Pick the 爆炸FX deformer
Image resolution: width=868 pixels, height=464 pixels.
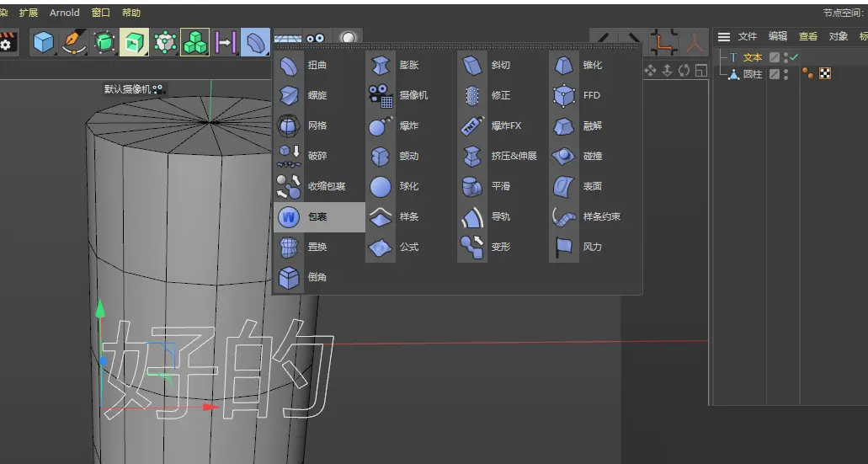coord(506,126)
